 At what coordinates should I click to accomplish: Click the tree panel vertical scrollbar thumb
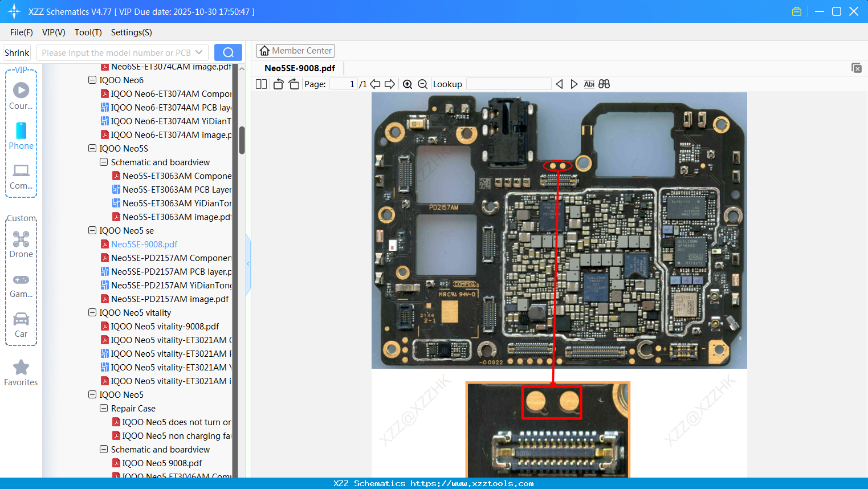[242, 140]
